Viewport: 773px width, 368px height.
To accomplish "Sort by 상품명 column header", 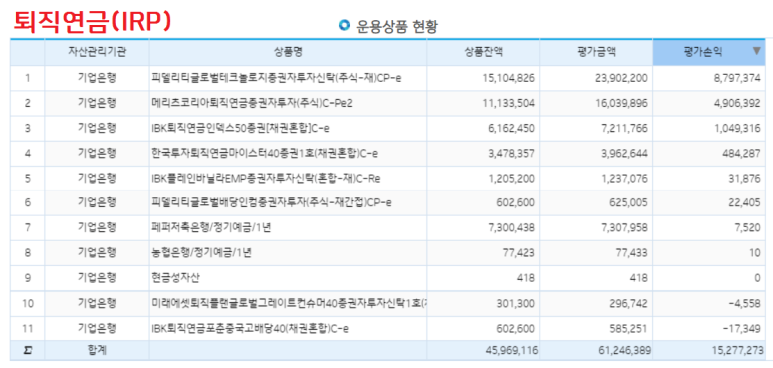I will (x=287, y=52).
